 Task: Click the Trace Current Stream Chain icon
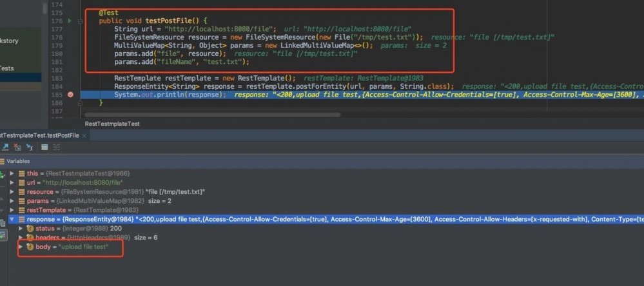click(x=56, y=147)
